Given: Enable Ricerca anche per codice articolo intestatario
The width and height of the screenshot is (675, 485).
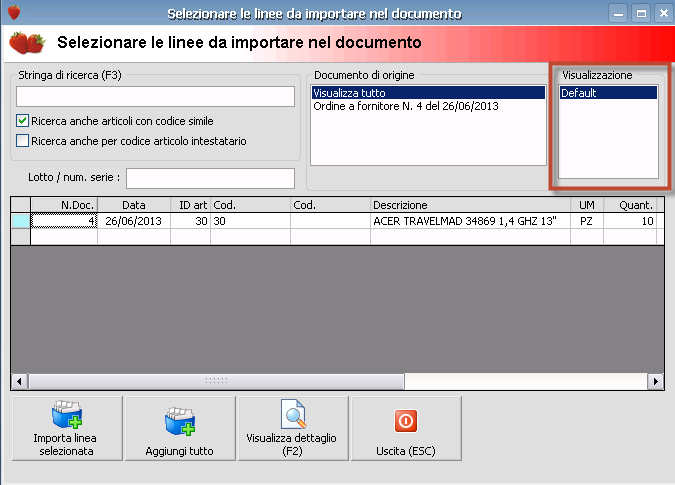Looking at the screenshot, I should click(22, 141).
